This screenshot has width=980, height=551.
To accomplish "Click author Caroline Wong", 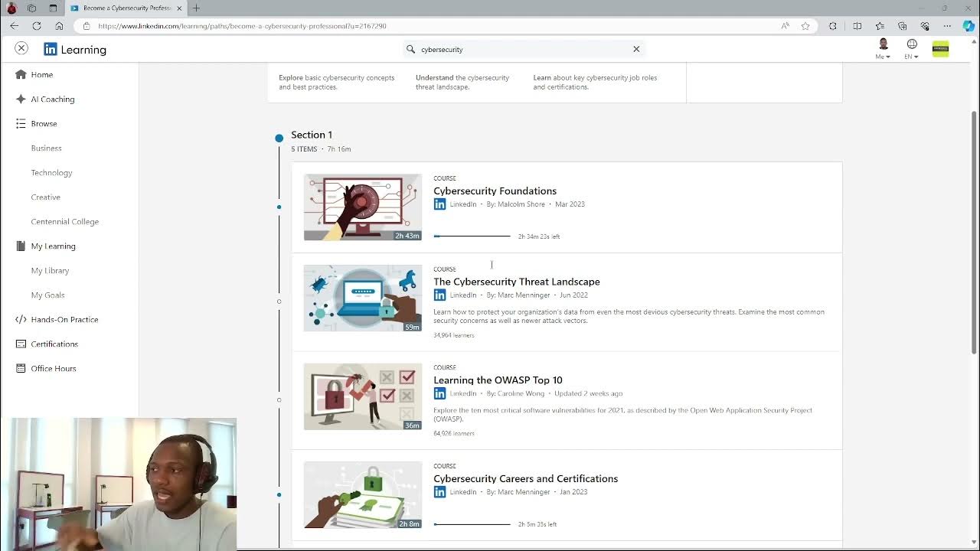I will (x=521, y=393).
